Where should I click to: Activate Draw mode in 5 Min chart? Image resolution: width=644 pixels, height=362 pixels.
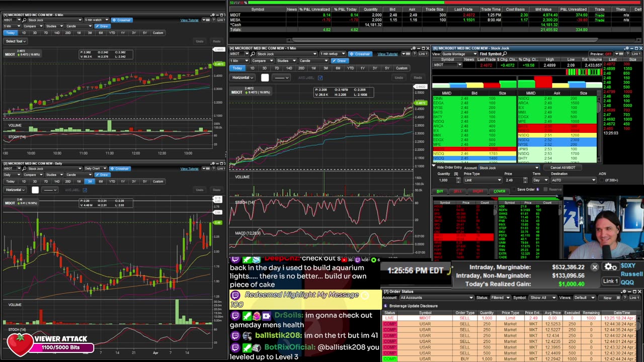coord(102,26)
